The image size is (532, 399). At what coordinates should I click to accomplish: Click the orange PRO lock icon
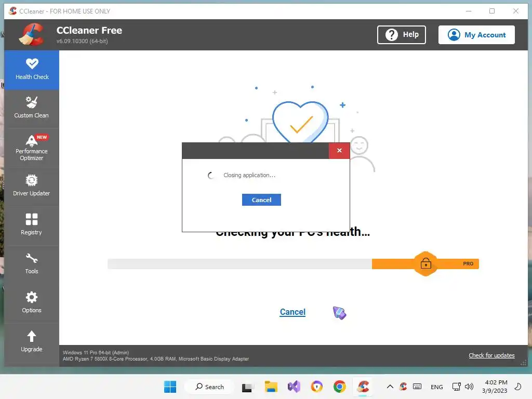[425, 263]
